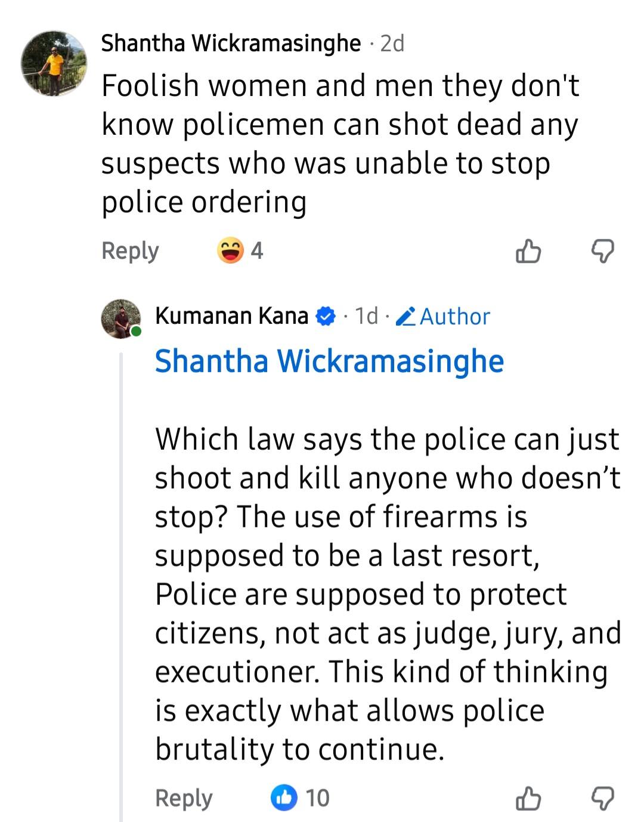Downvote Shantha Wickramasinghe's comment with thumbs down
Image resolution: width=644 pixels, height=822 pixels.
602,251
